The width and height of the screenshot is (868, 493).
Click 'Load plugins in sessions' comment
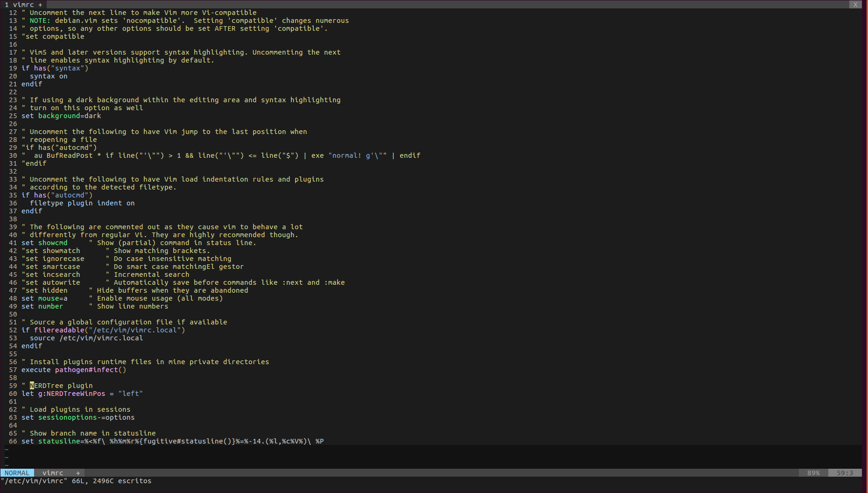click(x=76, y=409)
